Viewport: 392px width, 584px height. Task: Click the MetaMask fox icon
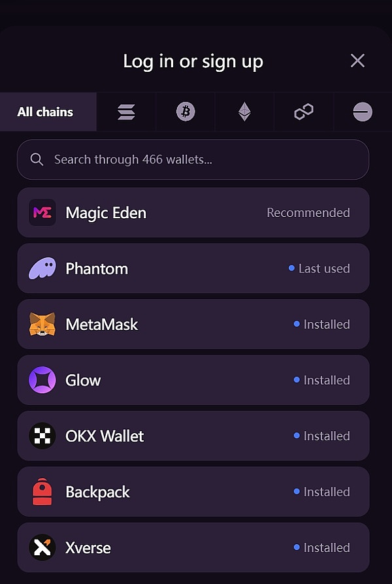(x=42, y=325)
